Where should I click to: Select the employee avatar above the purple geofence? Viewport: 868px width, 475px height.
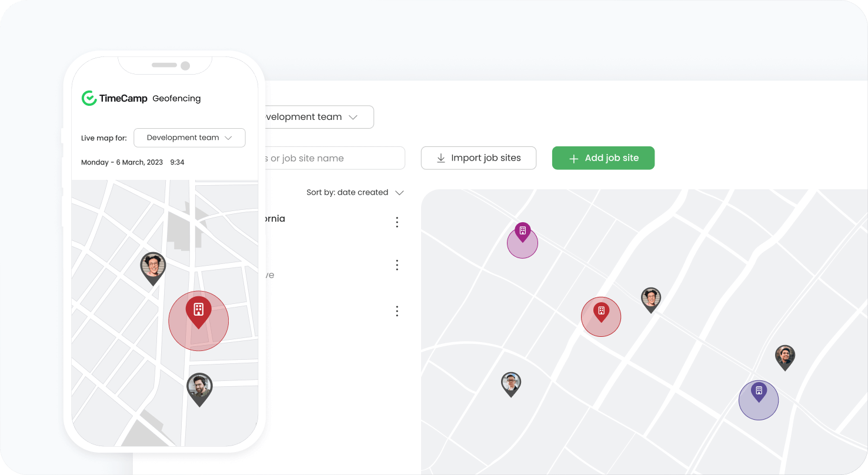click(784, 356)
